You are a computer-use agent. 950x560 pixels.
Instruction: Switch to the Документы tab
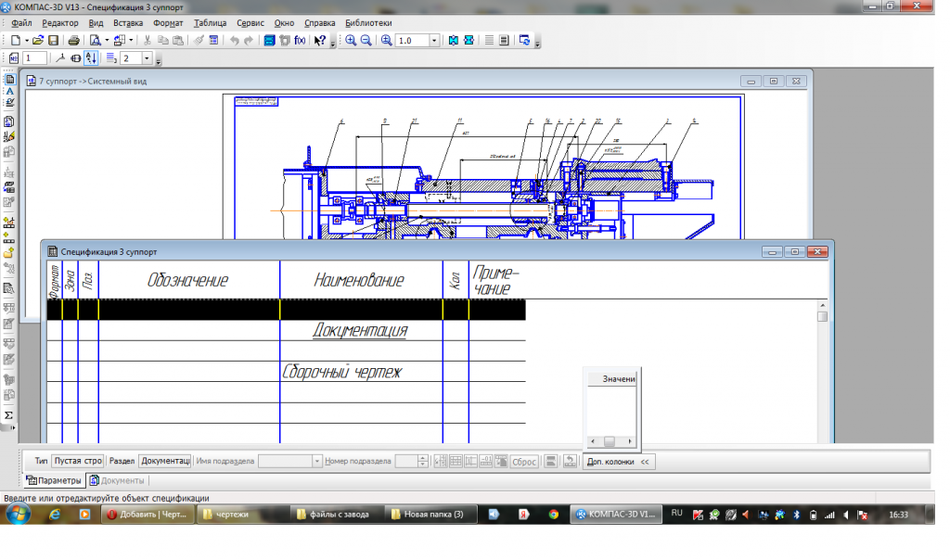(117, 480)
